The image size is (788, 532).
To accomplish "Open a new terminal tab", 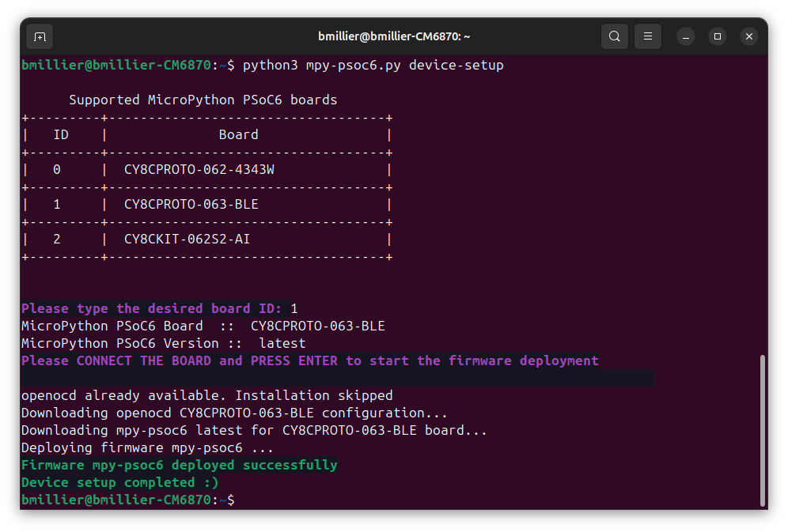I will (40, 36).
